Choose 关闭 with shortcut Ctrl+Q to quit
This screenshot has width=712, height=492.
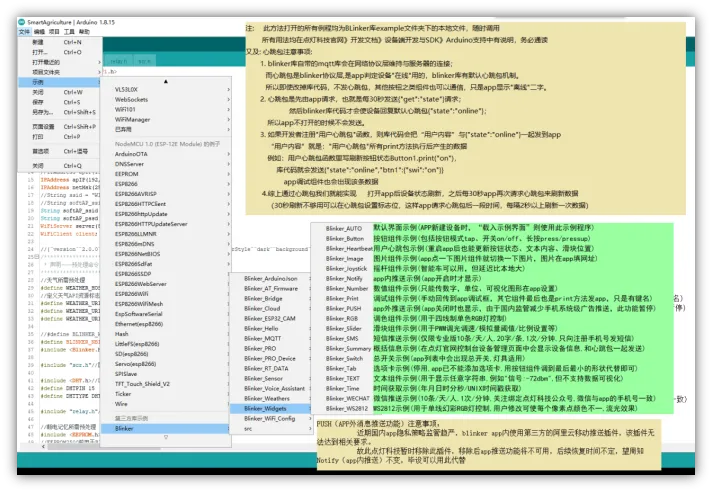point(59,166)
